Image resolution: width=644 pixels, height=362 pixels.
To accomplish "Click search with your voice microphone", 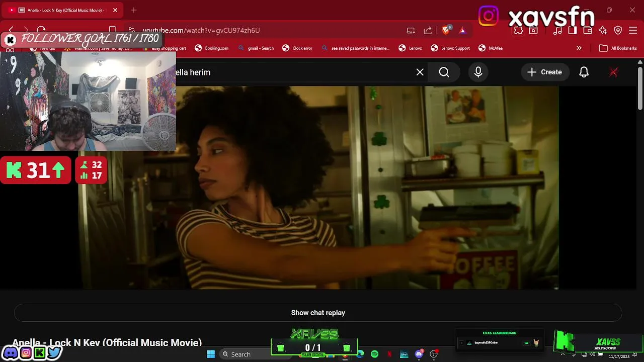I will pos(478,72).
